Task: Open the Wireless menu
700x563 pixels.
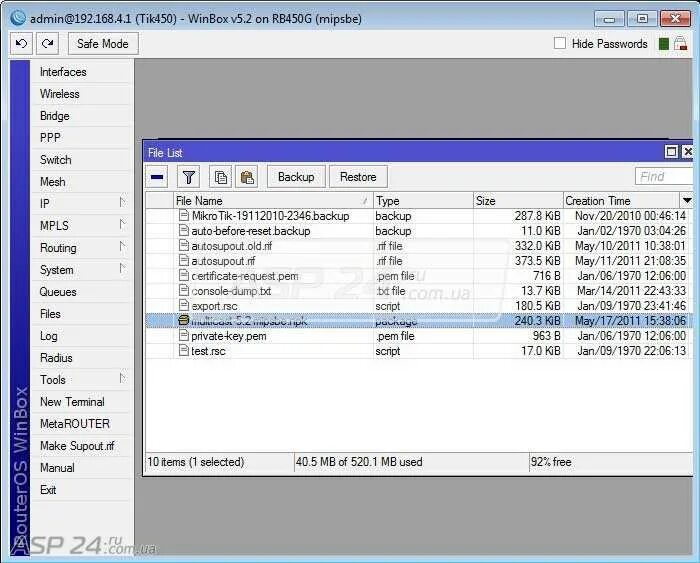Action: click(x=81, y=94)
